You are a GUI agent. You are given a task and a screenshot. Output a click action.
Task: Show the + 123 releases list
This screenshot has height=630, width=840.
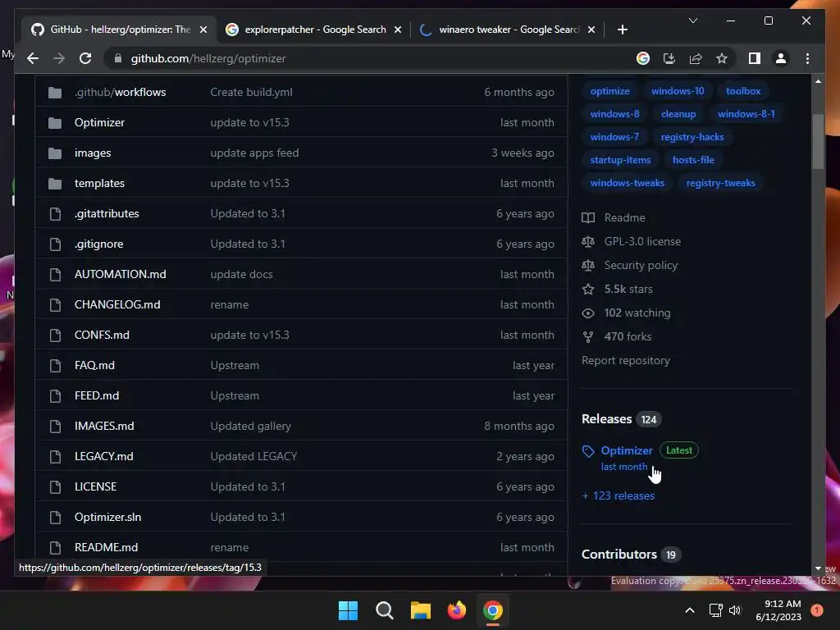(619, 496)
